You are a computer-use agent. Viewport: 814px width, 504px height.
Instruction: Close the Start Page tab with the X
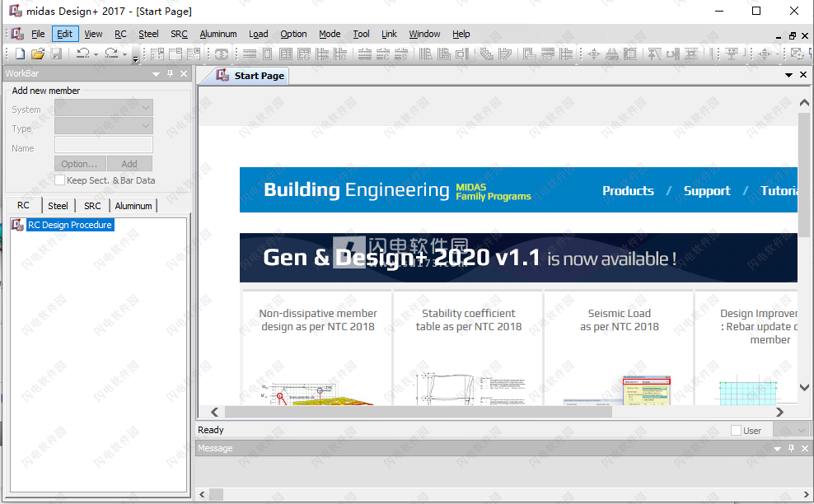pos(803,75)
